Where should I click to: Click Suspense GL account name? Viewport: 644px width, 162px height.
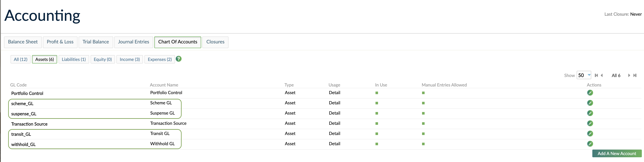pos(162,113)
